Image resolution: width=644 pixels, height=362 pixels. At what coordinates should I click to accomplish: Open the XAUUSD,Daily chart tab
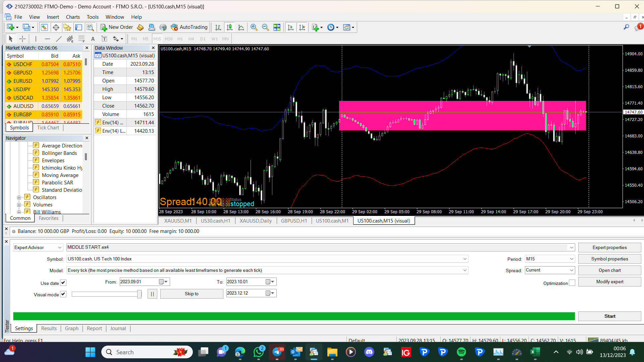(x=256, y=221)
